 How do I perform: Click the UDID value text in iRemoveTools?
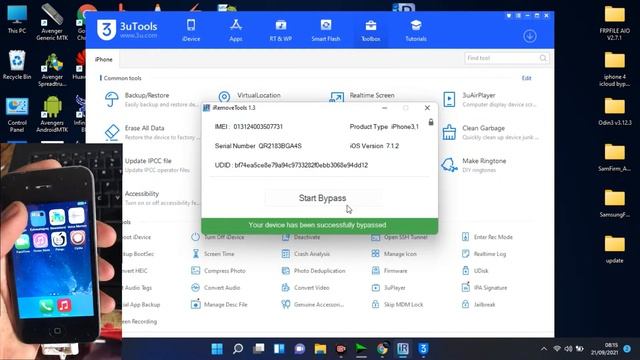click(x=301, y=165)
